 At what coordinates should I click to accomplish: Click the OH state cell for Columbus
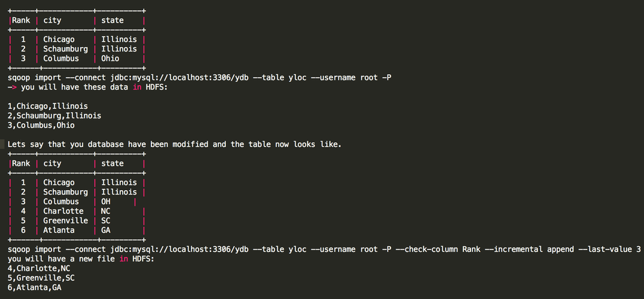tap(106, 202)
